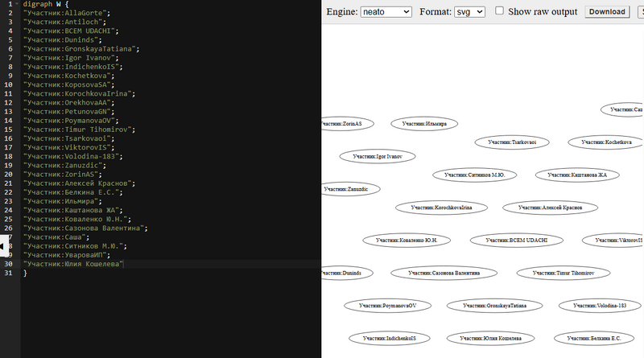The width and height of the screenshot is (644, 358).
Task: Open the Engine dropdown set to neato
Action: [386, 12]
